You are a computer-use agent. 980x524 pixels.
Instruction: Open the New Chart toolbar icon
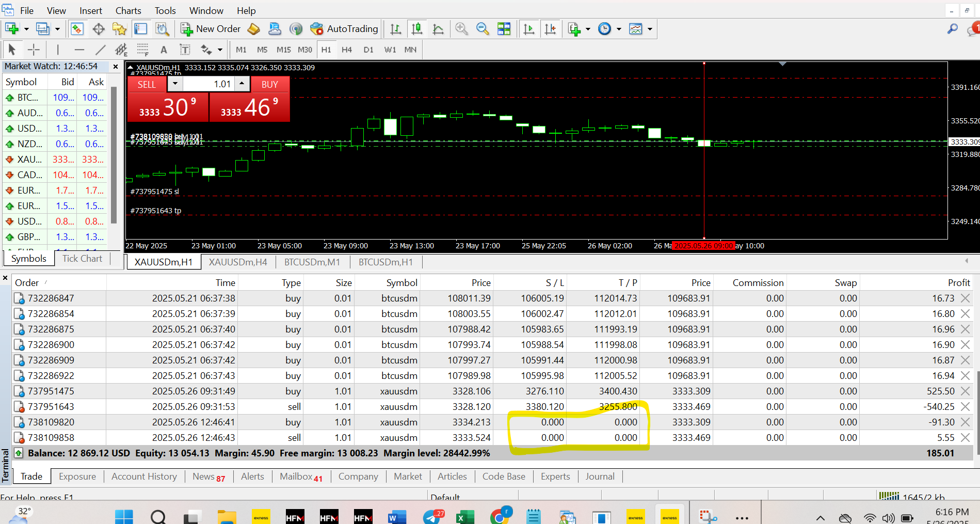coord(12,29)
